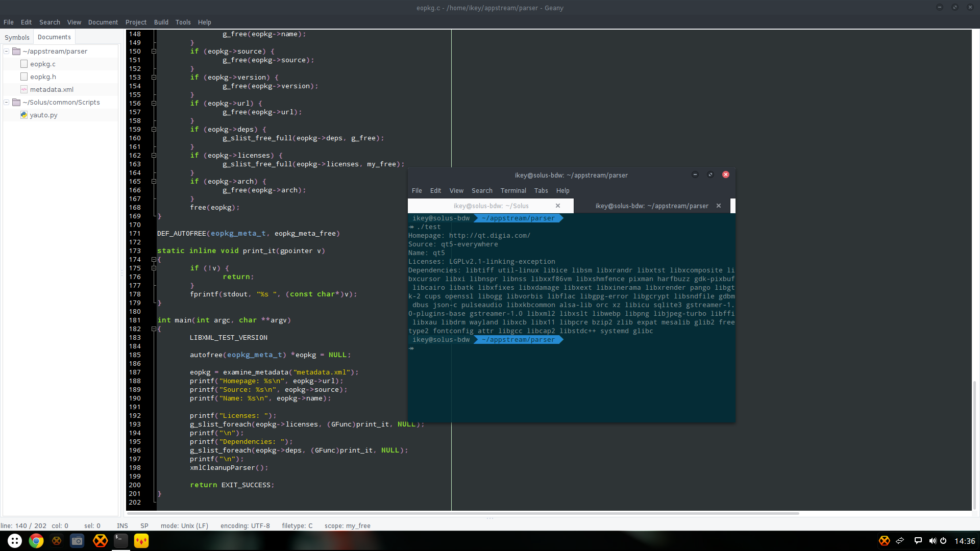Close the ~/appstream/parser terminal tab
Viewport: 980px width, 551px height.
coord(719,206)
